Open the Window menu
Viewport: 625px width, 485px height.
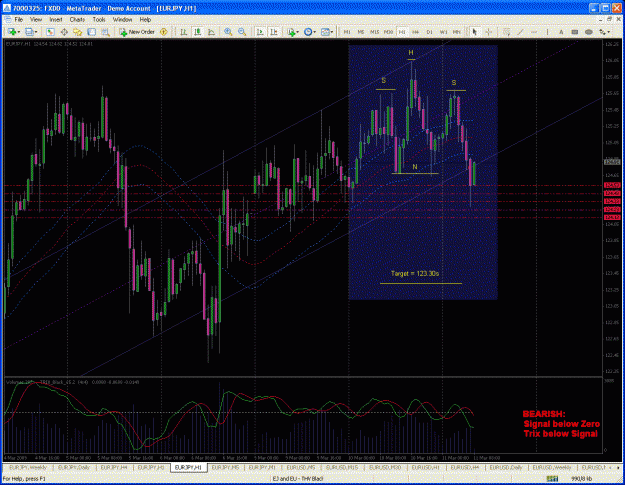tap(122, 20)
